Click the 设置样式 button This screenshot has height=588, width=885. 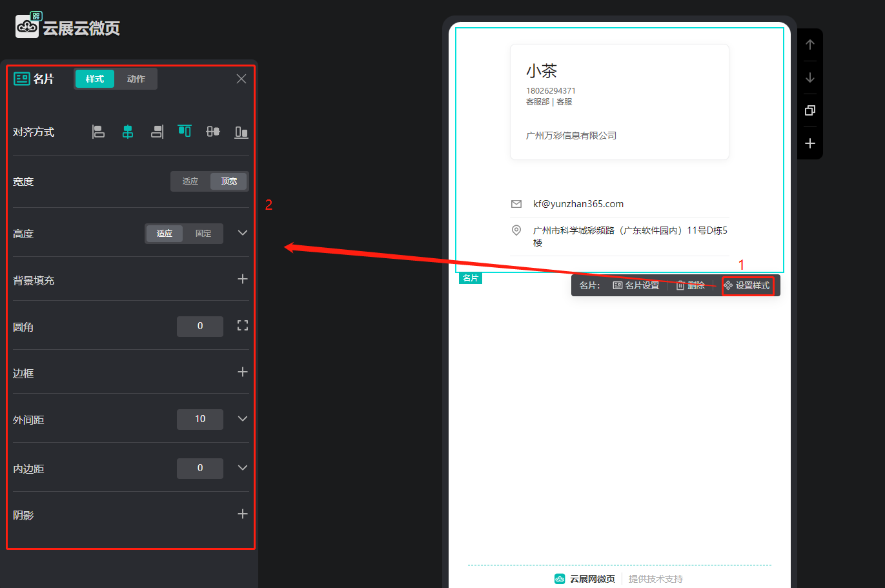pyautogui.click(x=747, y=285)
